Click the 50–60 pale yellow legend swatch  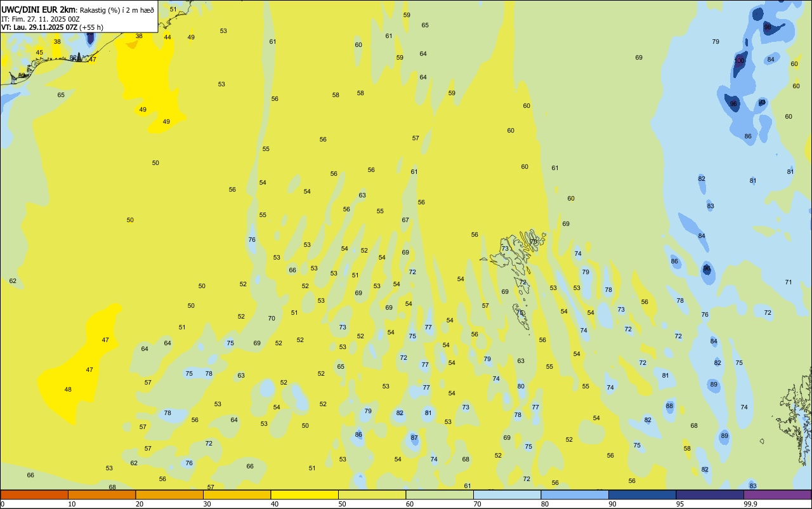372,494
